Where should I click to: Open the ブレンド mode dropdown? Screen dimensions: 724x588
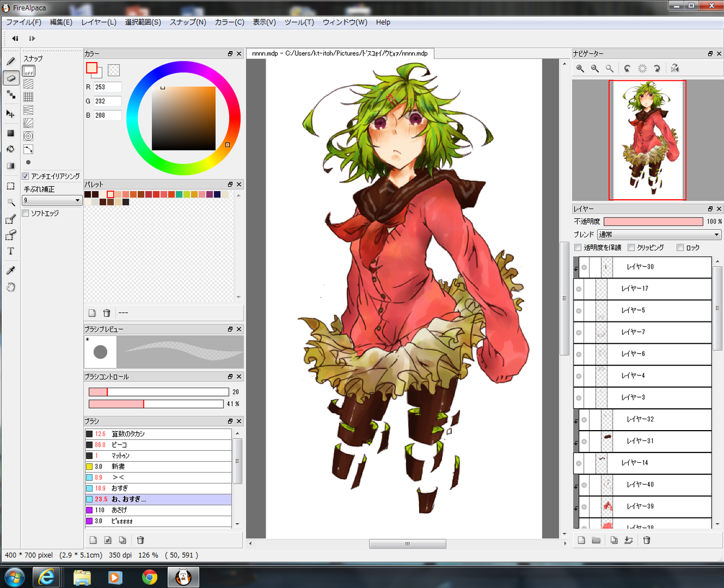click(659, 234)
